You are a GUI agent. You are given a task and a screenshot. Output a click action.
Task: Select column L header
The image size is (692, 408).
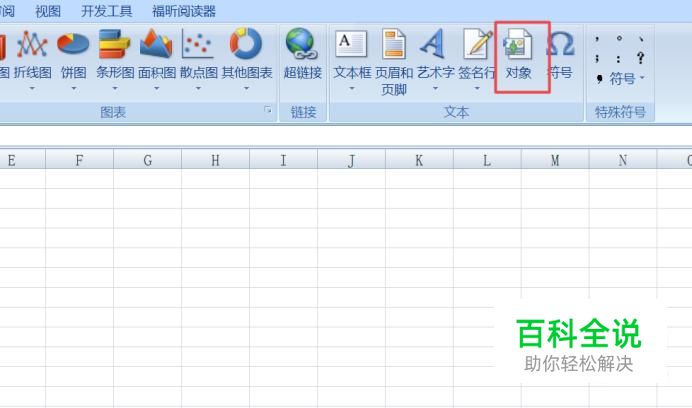(487, 160)
